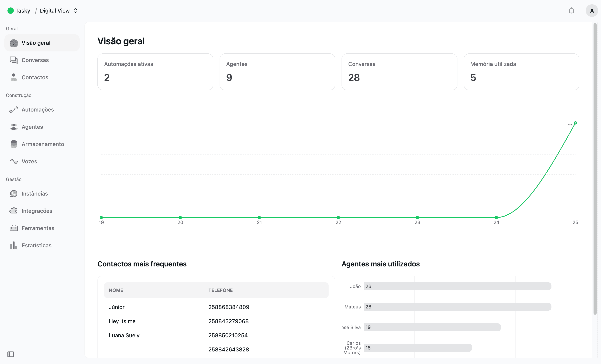The width and height of the screenshot is (601, 364).
Task: Open the Automações flow icon
Action: point(14,110)
